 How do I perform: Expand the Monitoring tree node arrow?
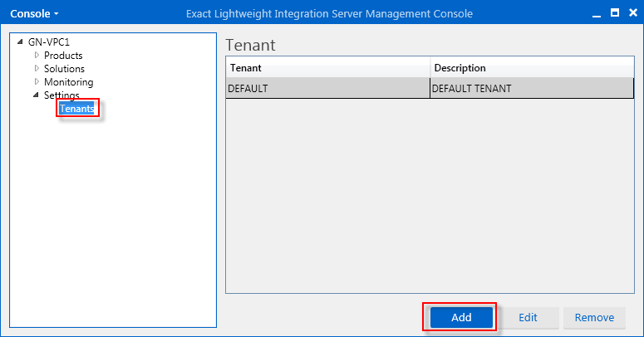pyautogui.click(x=37, y=81)
